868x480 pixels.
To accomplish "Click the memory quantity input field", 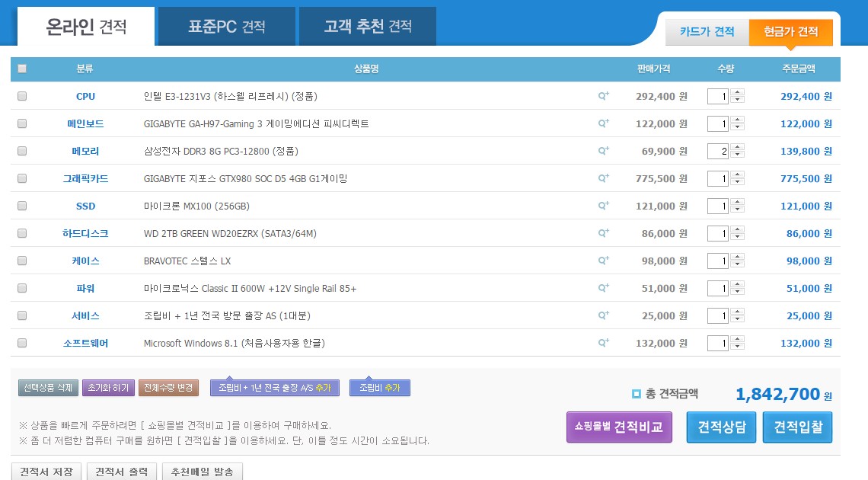I will pos(718,152).
